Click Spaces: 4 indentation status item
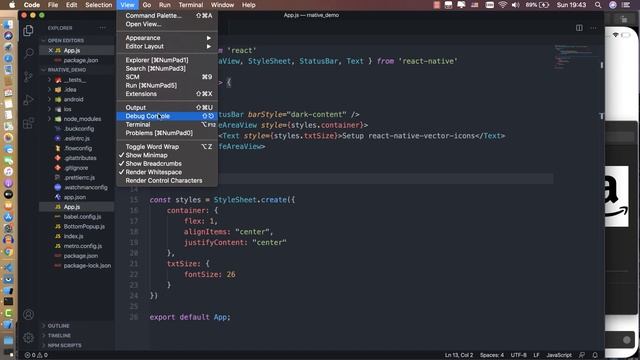This screenshot has height=360, width=640. pyautogui.click(x=492, y=355)
